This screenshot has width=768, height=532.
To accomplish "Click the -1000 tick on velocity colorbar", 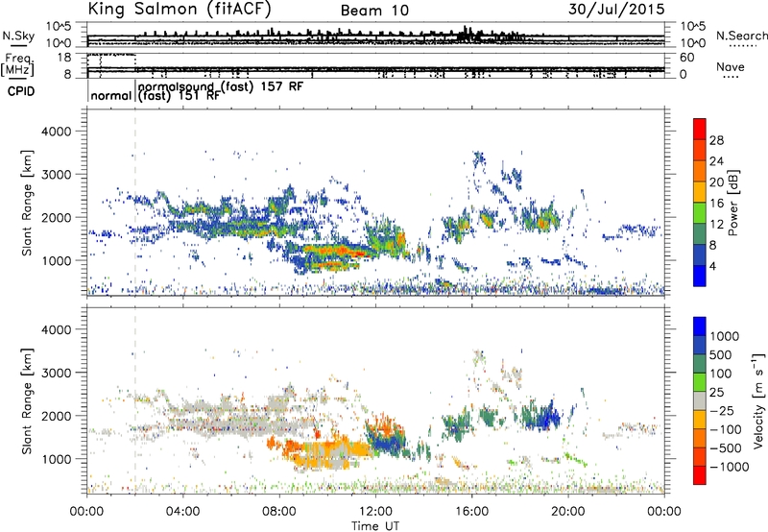I will pyautogui.click(x=730, y=467).
